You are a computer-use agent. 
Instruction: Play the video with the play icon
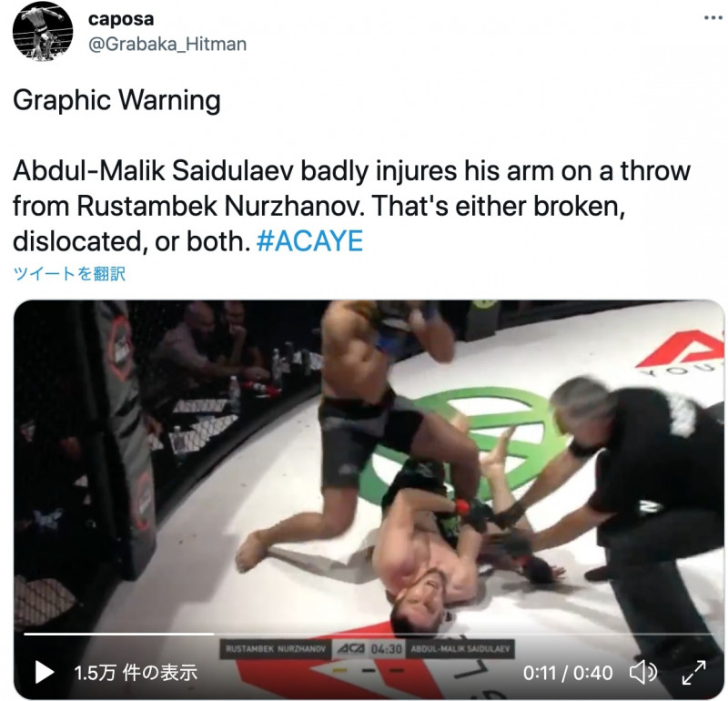[45, 672]
